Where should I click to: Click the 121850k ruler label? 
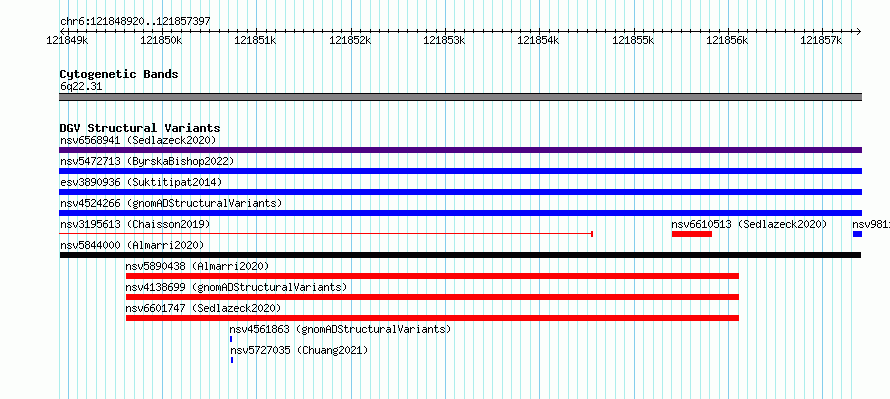(x=161, y=40)
